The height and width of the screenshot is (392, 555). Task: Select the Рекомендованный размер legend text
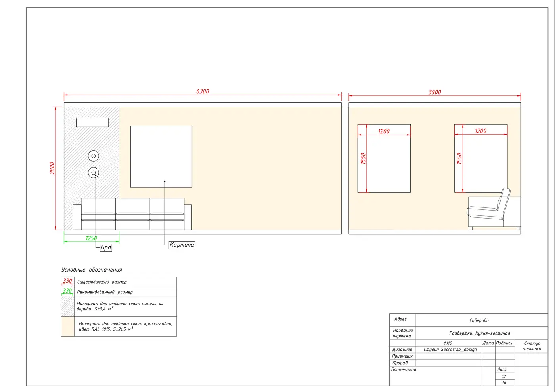(x=105, y=292)
